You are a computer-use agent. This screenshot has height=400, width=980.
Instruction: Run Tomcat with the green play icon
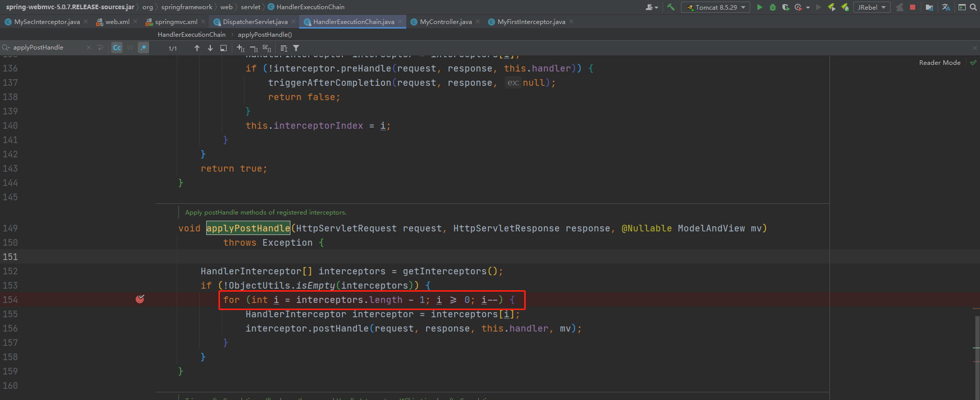tap(759, 7)
